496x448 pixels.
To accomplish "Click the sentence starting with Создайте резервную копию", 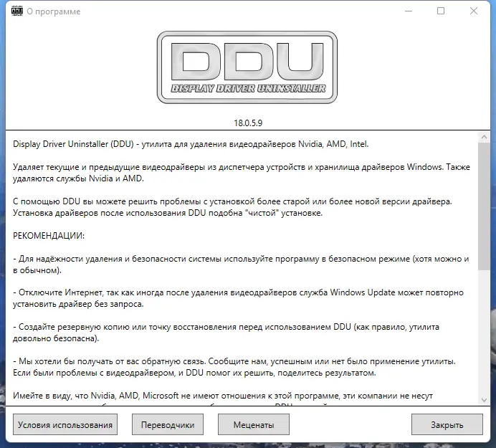I will click(x=226, y=333).
